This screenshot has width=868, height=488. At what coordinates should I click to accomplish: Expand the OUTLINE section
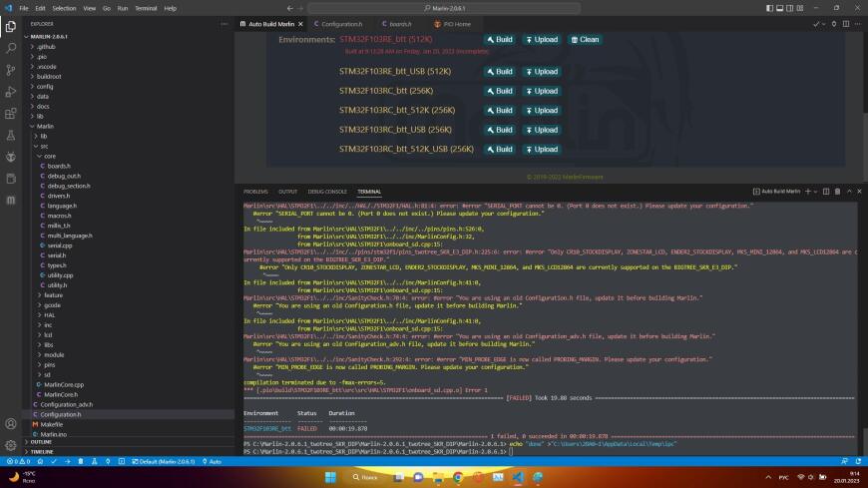pyautogui.click(x=130, y=442)
